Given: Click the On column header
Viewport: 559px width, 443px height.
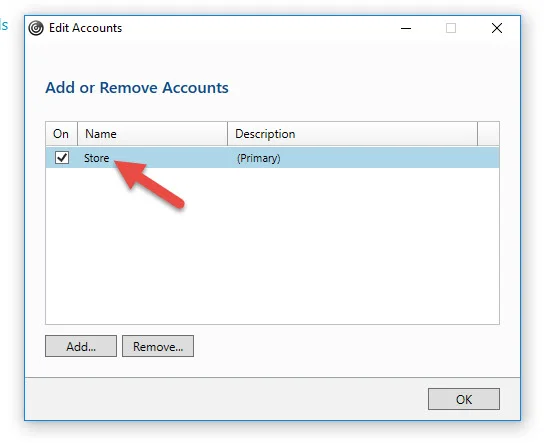Looking at the screenshot, I should pyautogui.click(x=61, y=134).
